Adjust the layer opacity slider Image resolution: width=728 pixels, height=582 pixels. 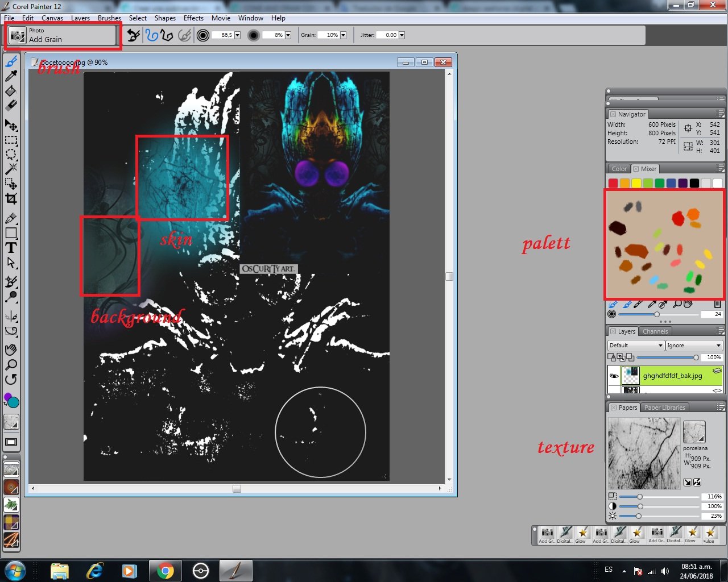pyautogui.click(x=667, y=357)
